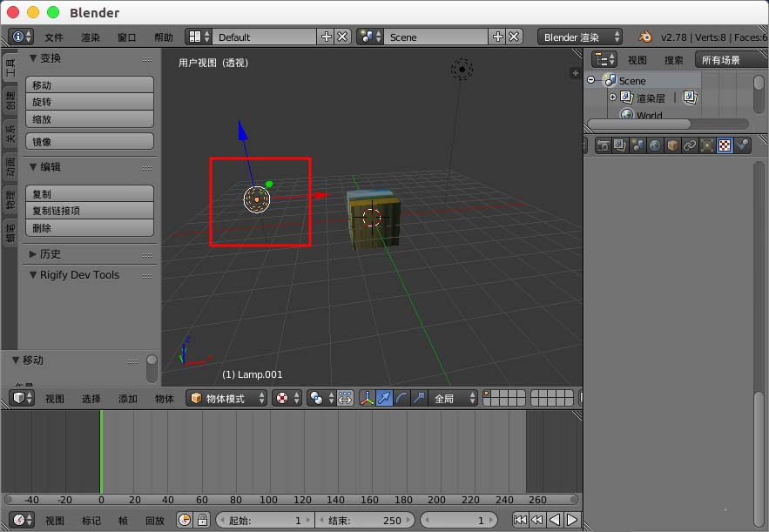Click the 复制 button in edit panel
Screen dimensions: 769x532
[x=89, y=192]
